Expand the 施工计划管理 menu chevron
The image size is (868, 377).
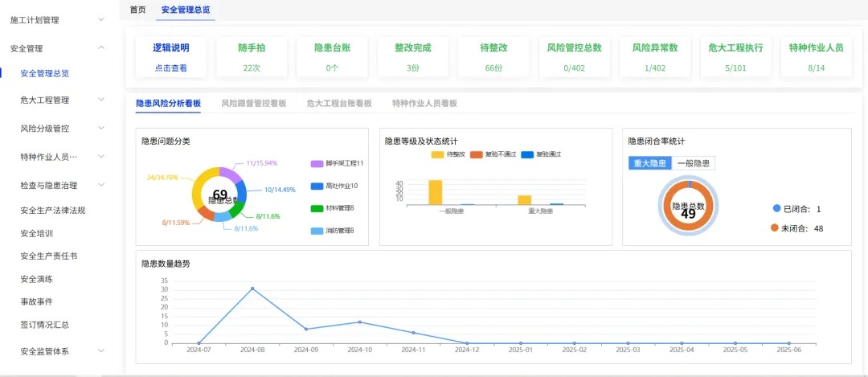100,19
